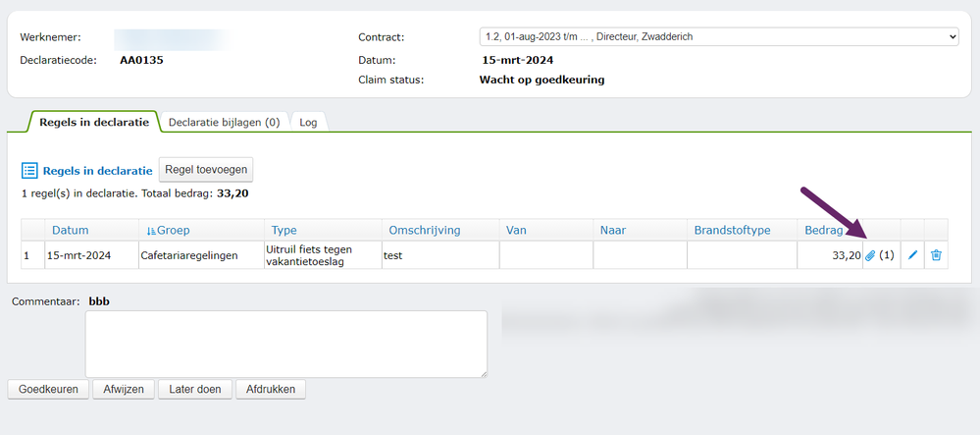Switch to Regels in declaratie tab
The height and width of the screenshot is (435, 980).
point(94,122)
